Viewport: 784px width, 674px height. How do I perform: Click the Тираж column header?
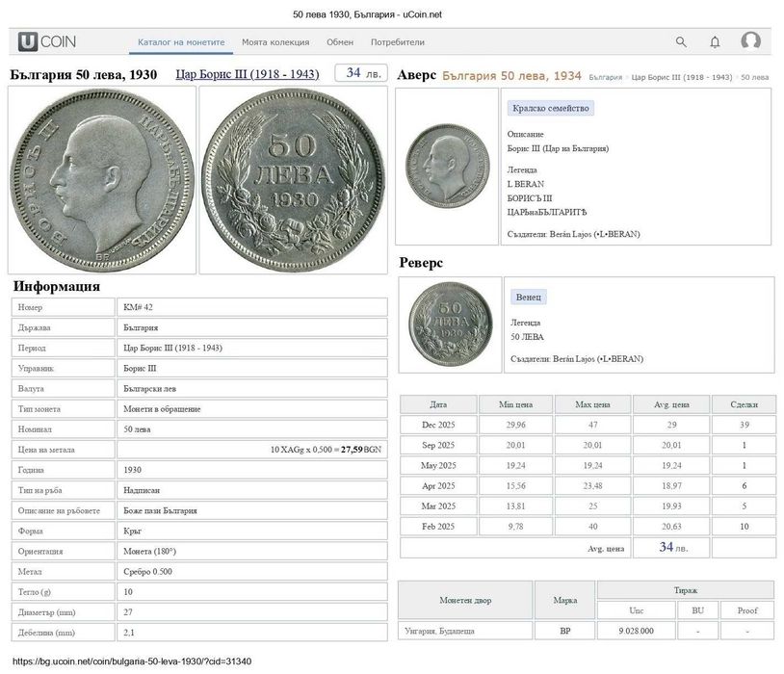tap(686, 590)
